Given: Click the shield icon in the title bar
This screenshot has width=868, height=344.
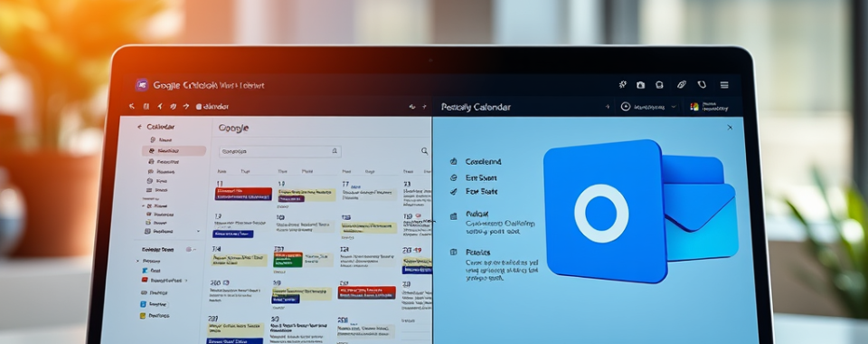Looking at the screenshot, I should click(x=702, y=85).
